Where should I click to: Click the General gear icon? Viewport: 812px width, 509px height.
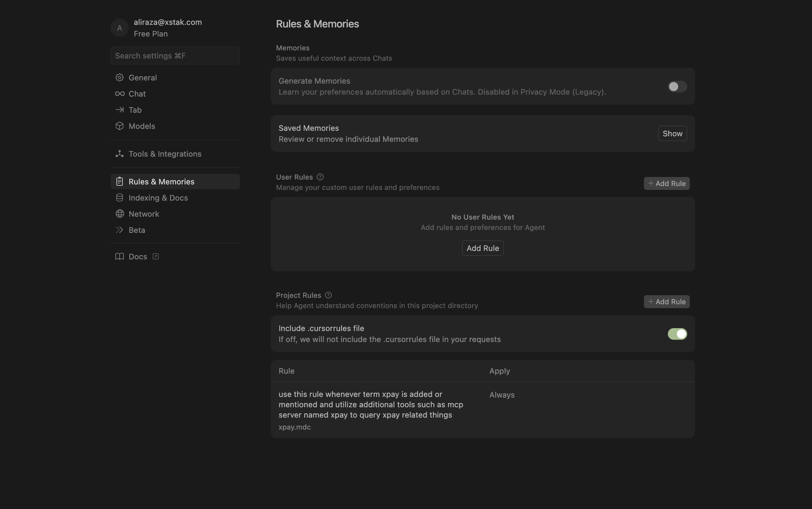[120, 78]
